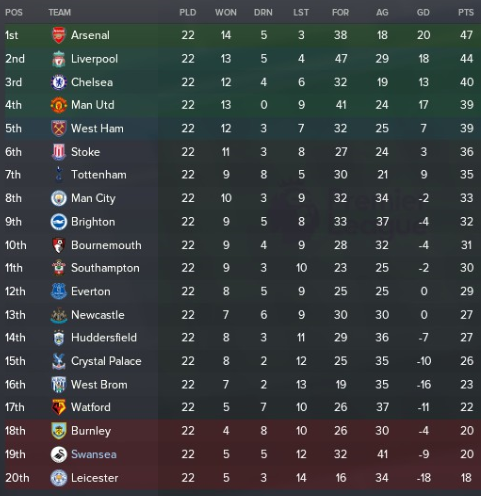Screen dimensions: 481x496
Task: Click the West Ham crest
Action: coord(59,128)
